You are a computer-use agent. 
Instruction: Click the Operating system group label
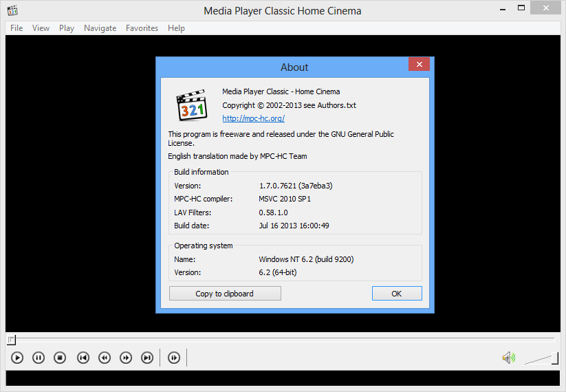click(204, 246)
